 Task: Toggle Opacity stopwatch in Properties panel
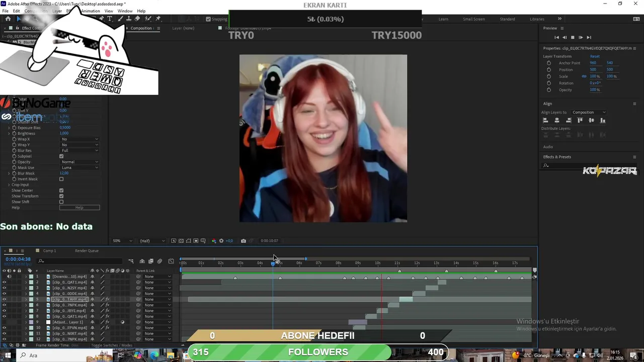click(549, 89)
